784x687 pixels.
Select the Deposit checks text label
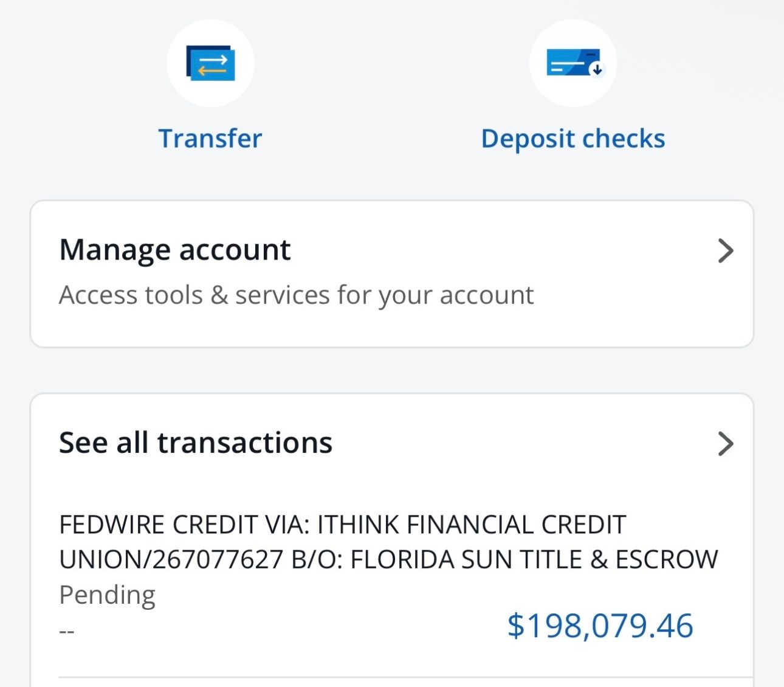[573, 139]
